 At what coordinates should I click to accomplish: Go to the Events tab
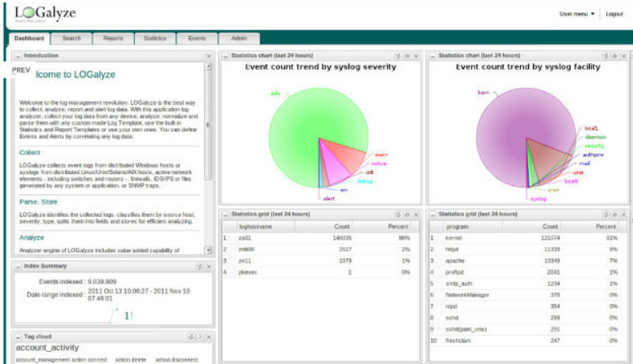197,38
